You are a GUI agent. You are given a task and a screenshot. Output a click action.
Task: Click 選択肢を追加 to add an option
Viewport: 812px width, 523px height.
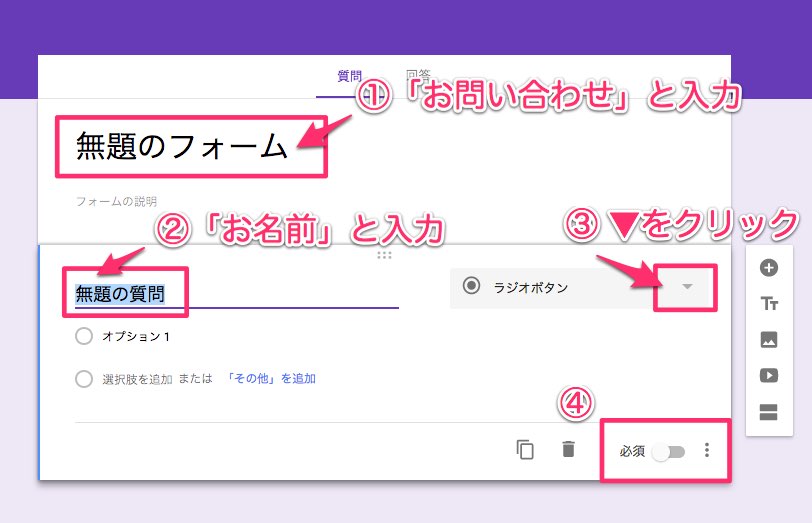pos(137,379)
